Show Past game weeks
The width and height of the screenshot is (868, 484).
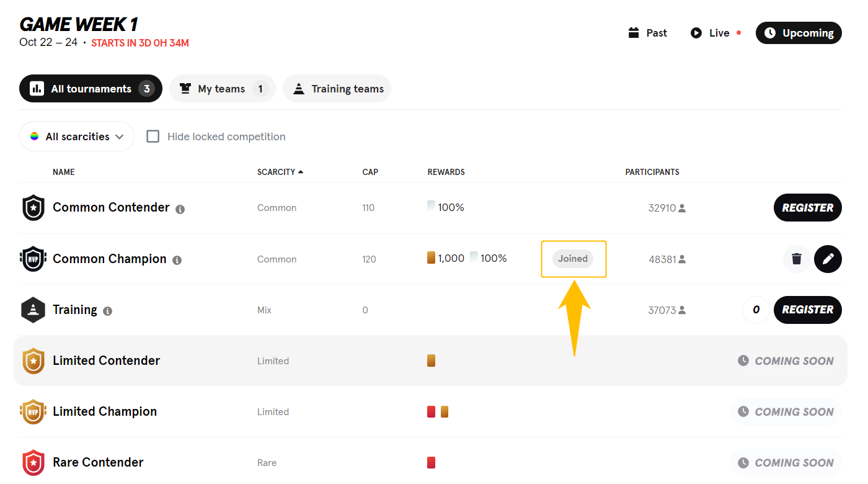[x=648, y=33]
